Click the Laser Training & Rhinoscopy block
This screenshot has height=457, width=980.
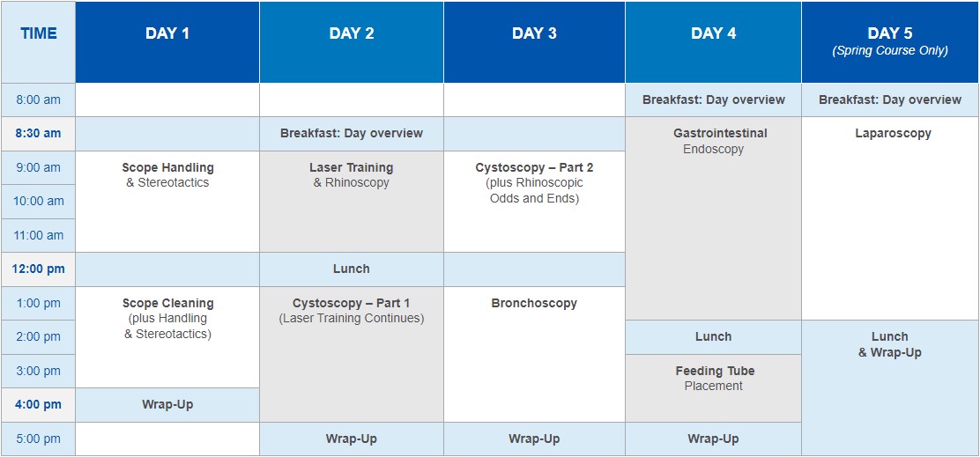(x=352, y=202)
